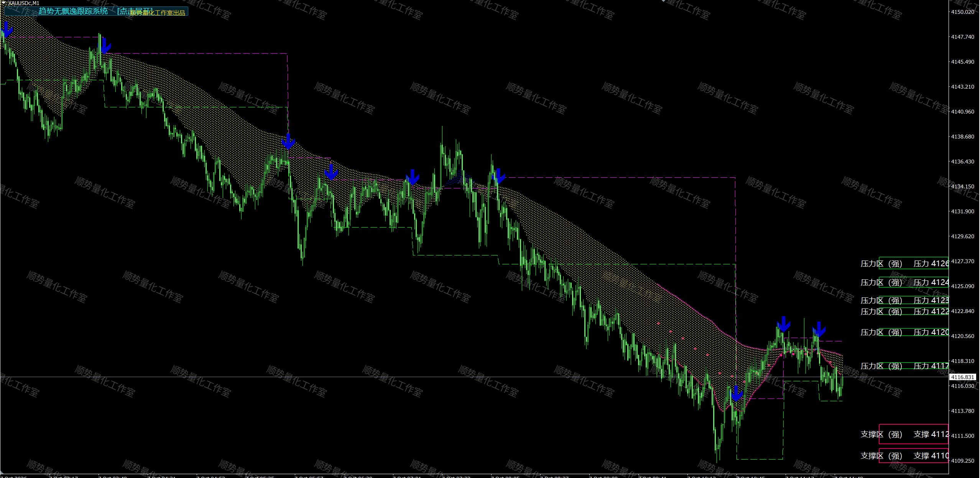
Task: Click the 4143.210 value on the price scale
Action: (962, 87)
